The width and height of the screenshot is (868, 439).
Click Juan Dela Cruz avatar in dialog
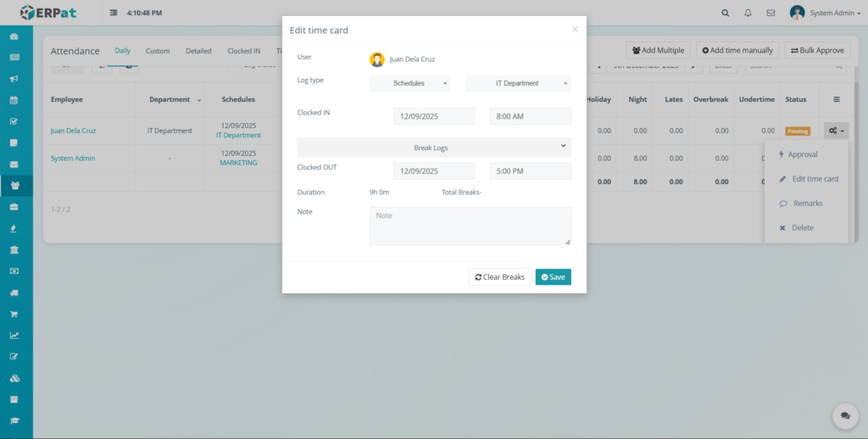click(x=377, y=59)
